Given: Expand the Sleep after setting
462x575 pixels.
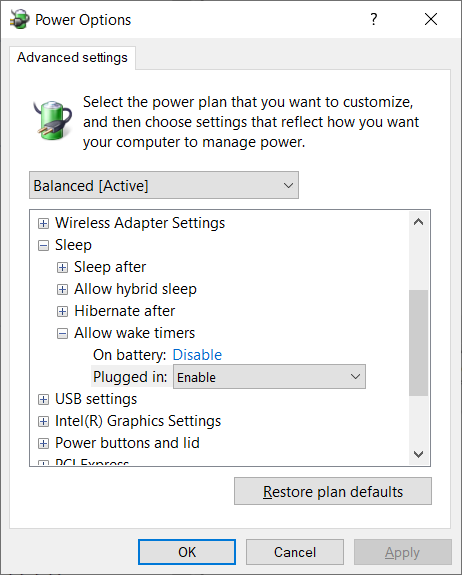Looking at the screenshot, I should click(x=62, y=267).
